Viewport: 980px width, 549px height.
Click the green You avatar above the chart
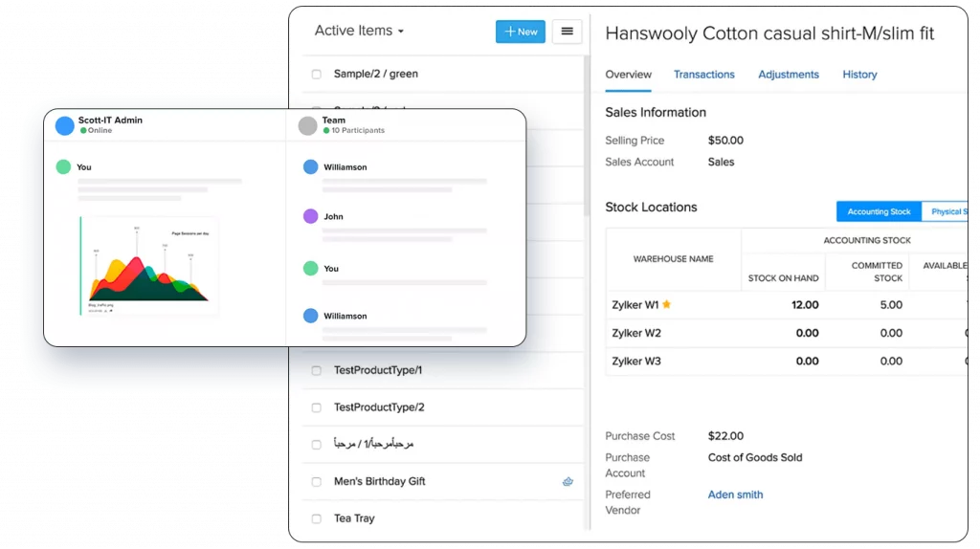63,167
